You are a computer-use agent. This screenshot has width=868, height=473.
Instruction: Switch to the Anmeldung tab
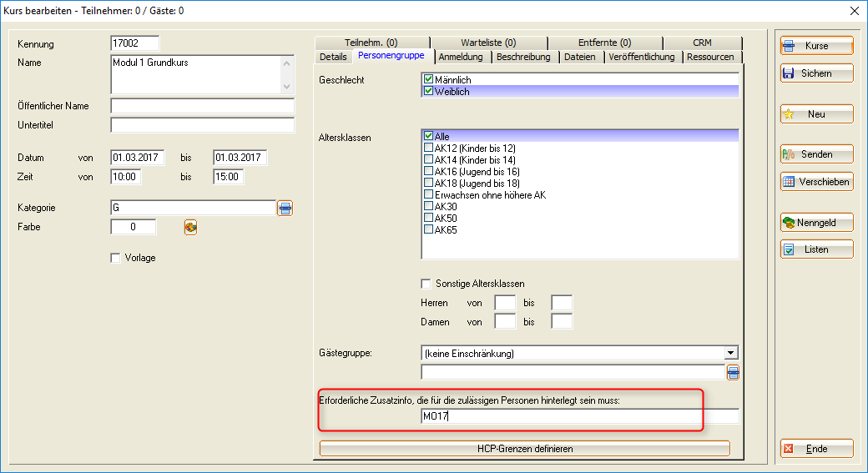(x=460, y=57)
